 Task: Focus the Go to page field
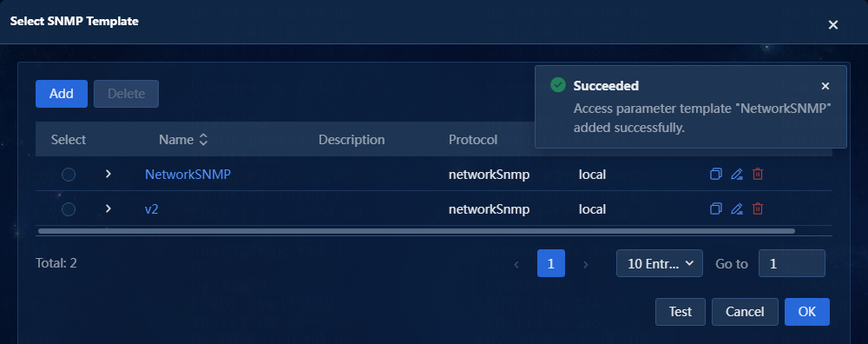[x=792, y=263]
